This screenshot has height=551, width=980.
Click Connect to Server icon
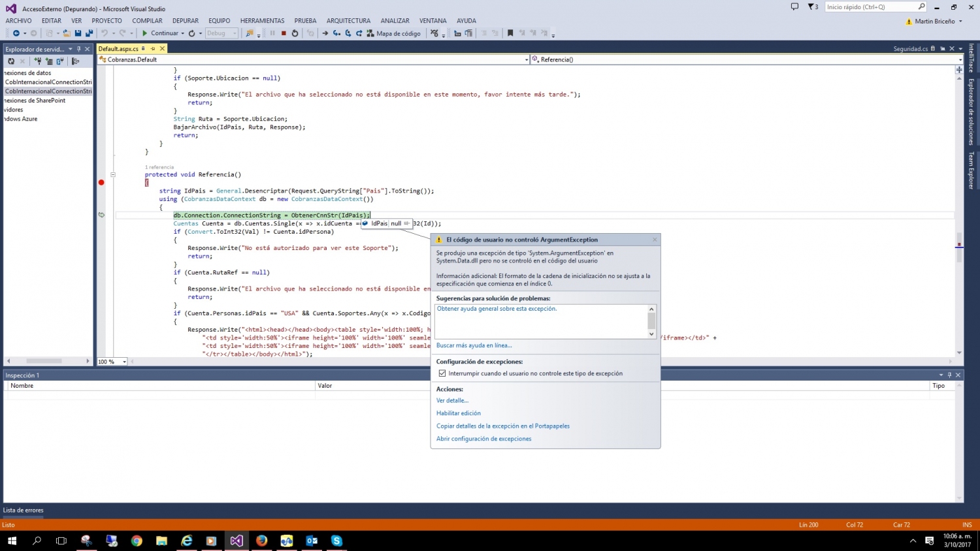point(48,61)
